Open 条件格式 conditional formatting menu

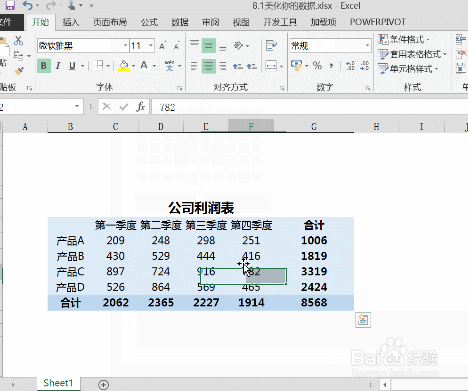pos(404,39)
